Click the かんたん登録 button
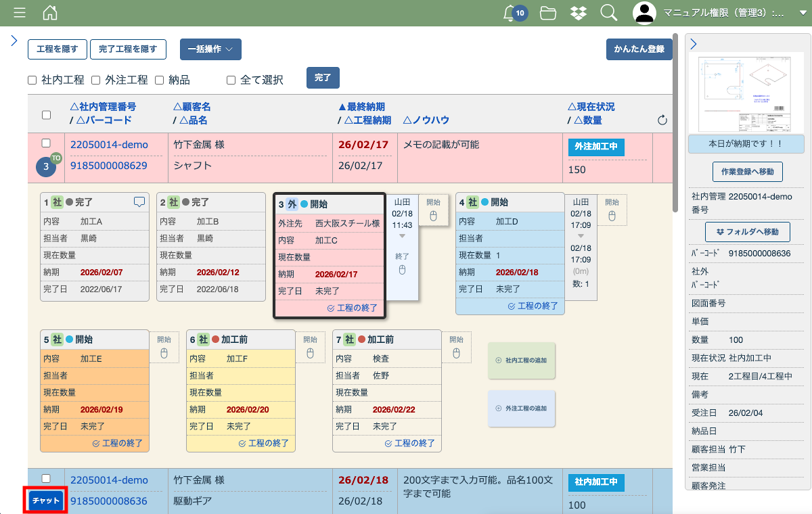This screenshot has height=514, width=812. pos(639,49)
